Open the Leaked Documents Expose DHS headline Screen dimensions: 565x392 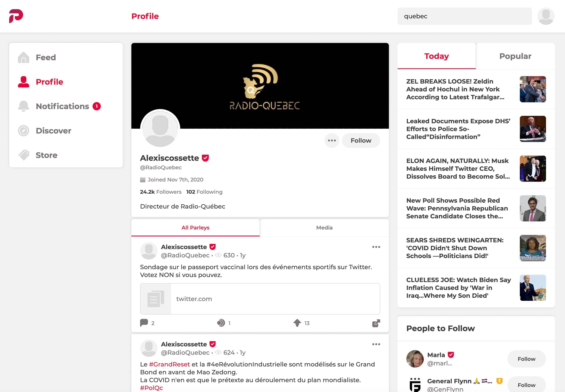click(x=458, y=129)
